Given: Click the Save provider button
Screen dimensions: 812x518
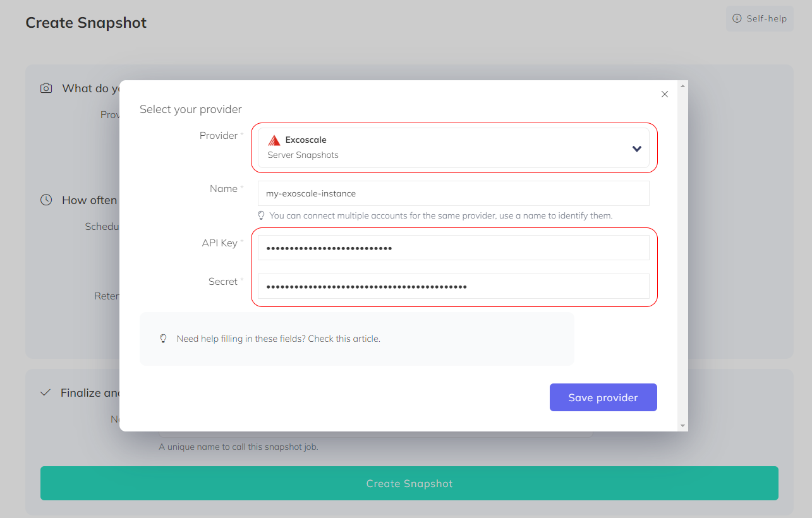Looking at the screenshot, I should (x=603, y=397).
